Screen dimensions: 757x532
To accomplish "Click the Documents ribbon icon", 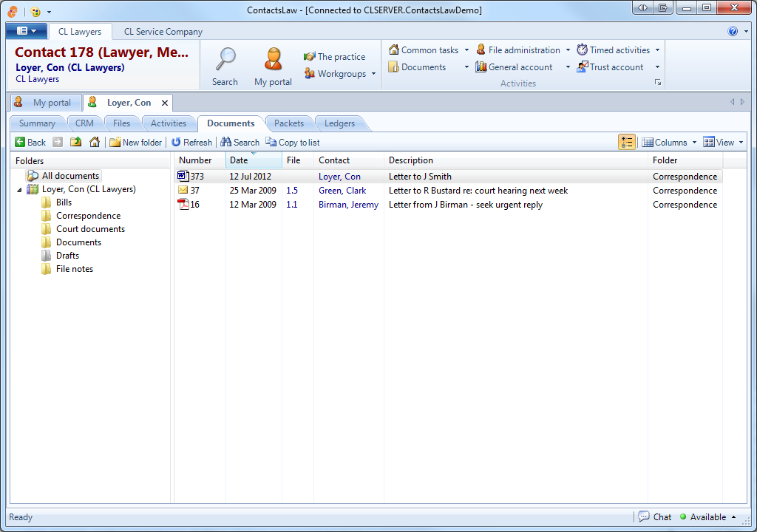I will click(394, 66).
